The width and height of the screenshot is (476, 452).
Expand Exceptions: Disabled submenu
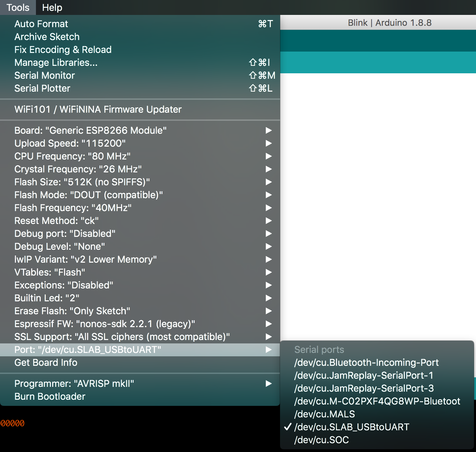tap(140, 285)
